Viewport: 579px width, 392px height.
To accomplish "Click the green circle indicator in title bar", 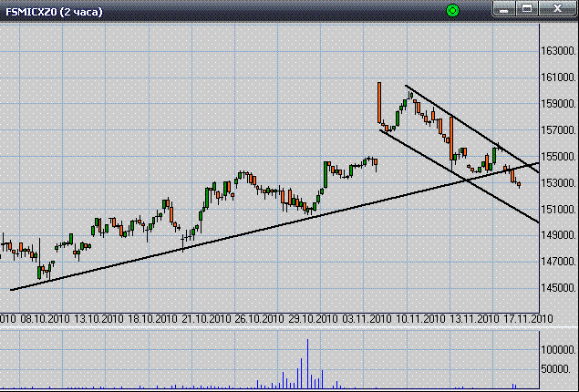I will pos(452,11).
